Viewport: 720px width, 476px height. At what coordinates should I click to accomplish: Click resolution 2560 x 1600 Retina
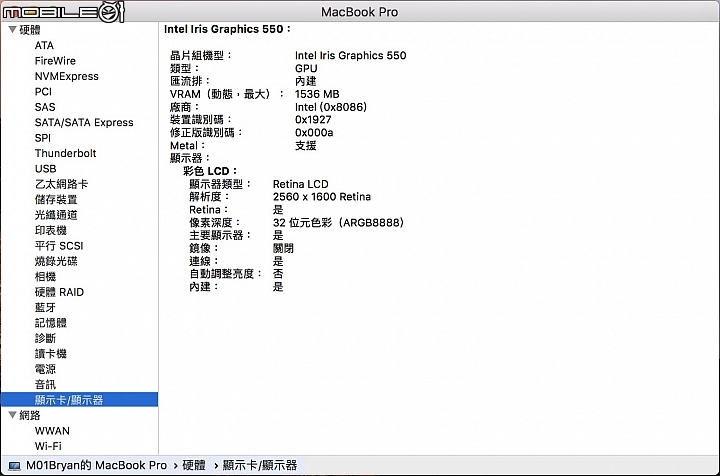[321, 197]
